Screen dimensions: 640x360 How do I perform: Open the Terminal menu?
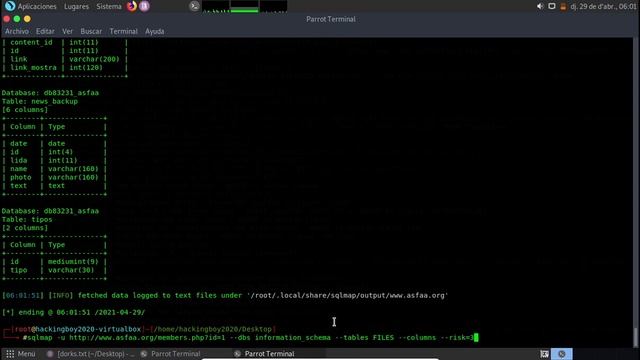tap(123, 31)
